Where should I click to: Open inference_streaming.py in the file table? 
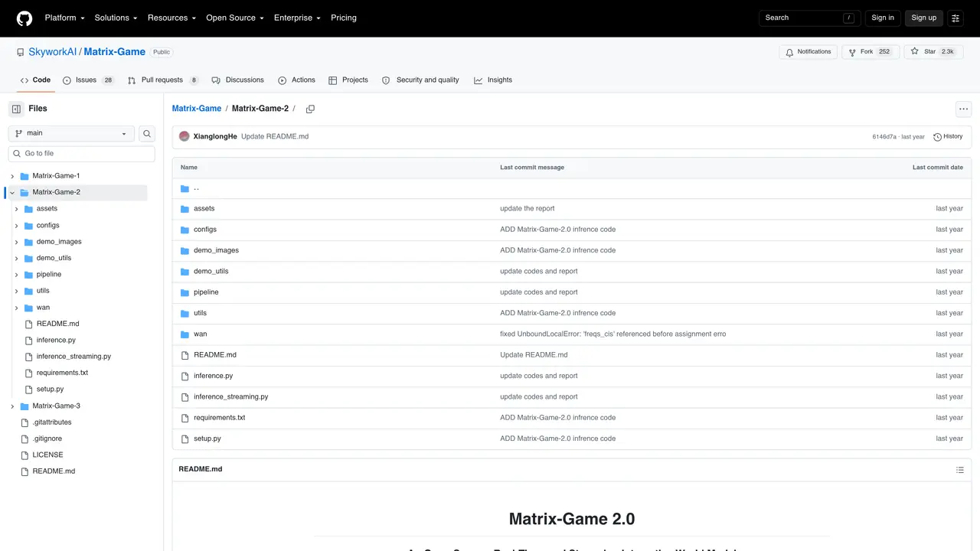tap(231, 397)
